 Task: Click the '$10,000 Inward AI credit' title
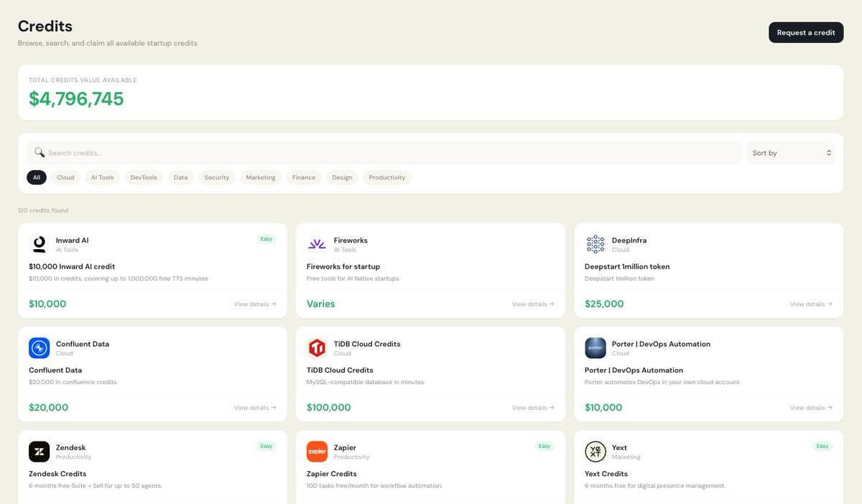(x=72, y=266)
